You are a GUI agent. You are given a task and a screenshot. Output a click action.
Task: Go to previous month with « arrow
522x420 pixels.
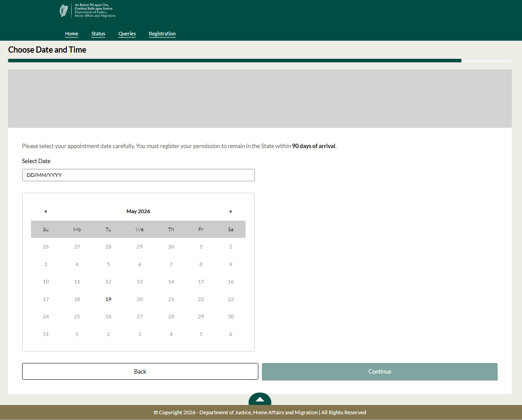point(46,211)
